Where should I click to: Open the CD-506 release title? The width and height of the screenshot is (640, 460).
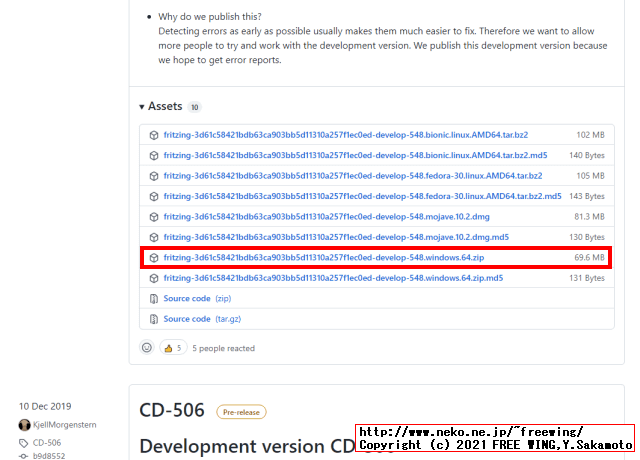172,410
